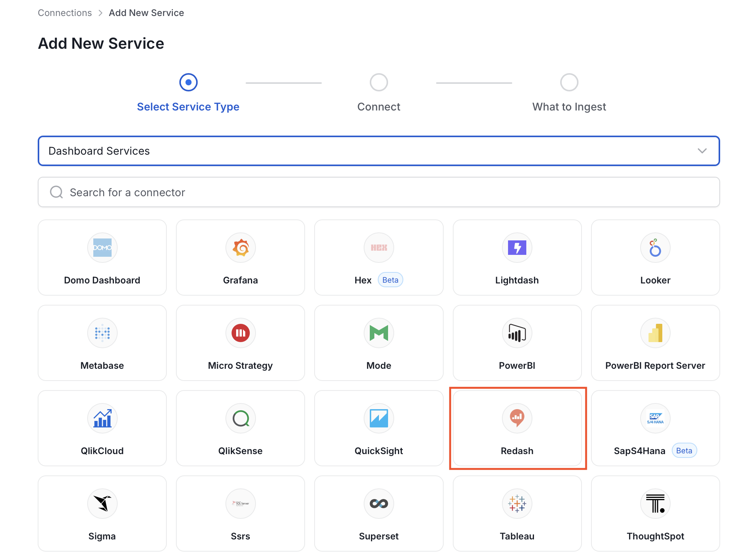Screen dimensions: 751x560
Task: Click the search magnifier icon
Action: (56, 192)
